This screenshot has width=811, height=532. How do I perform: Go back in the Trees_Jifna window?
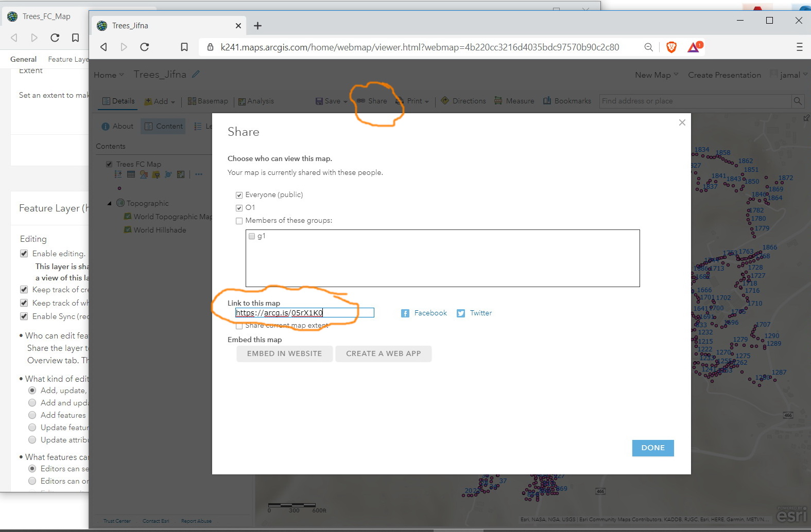(103, 47)
